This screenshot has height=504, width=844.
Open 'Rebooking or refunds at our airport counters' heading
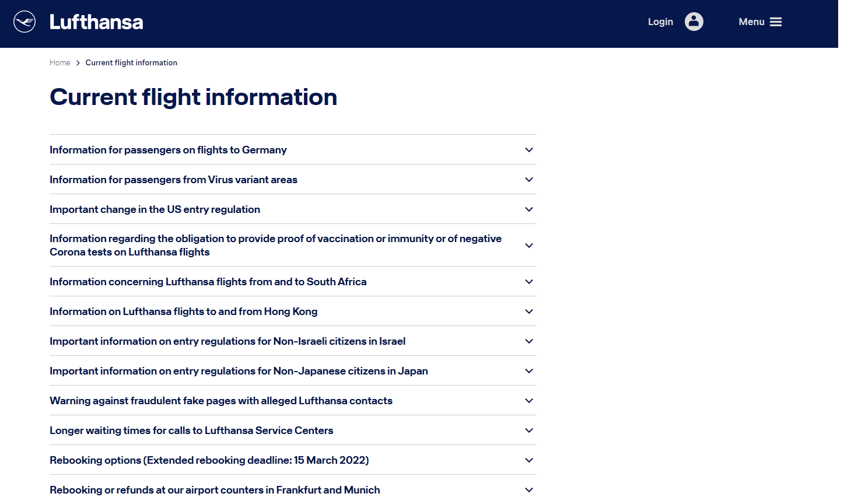point(215,490)
